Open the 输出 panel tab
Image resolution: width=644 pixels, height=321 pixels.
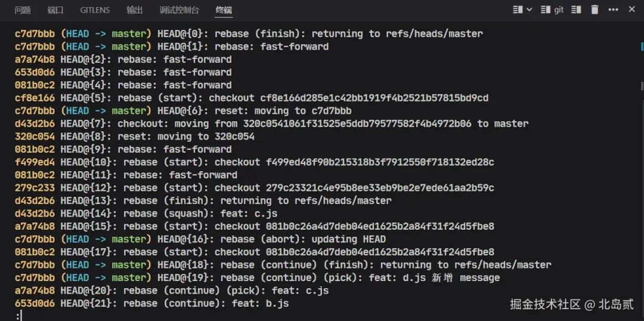135,10
